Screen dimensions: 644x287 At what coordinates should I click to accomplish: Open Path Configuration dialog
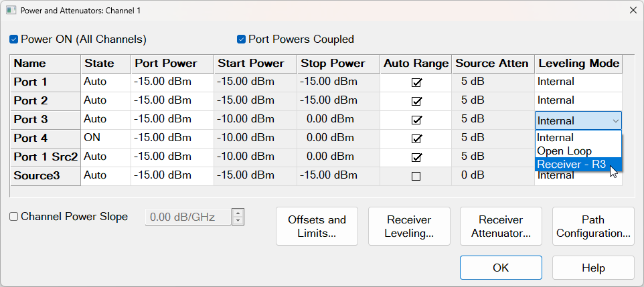coord(593,226)
